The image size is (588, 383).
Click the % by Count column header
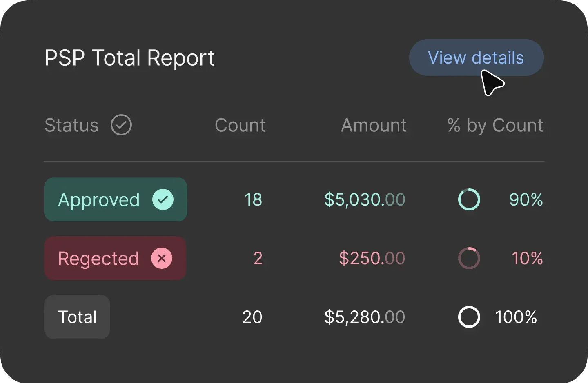495,126
